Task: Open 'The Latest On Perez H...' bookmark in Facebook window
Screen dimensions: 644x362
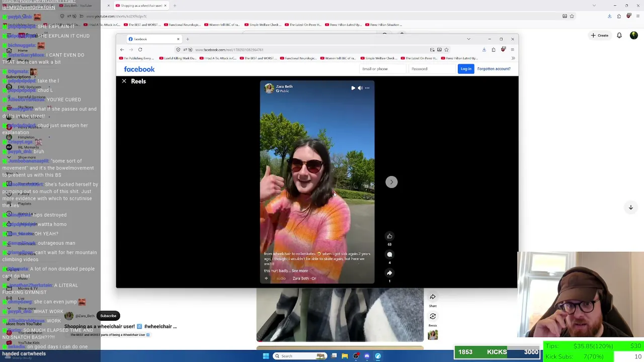Action: (418, 58)
